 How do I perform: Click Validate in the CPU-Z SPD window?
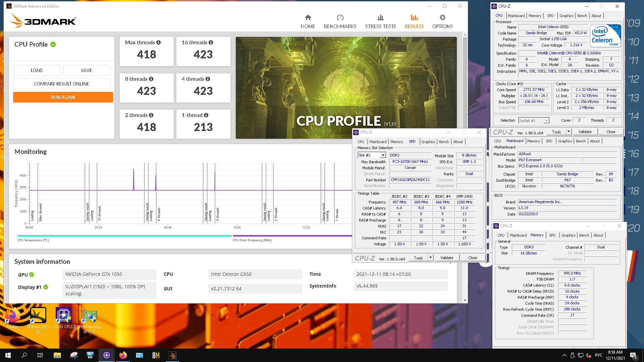coord(447,258)
